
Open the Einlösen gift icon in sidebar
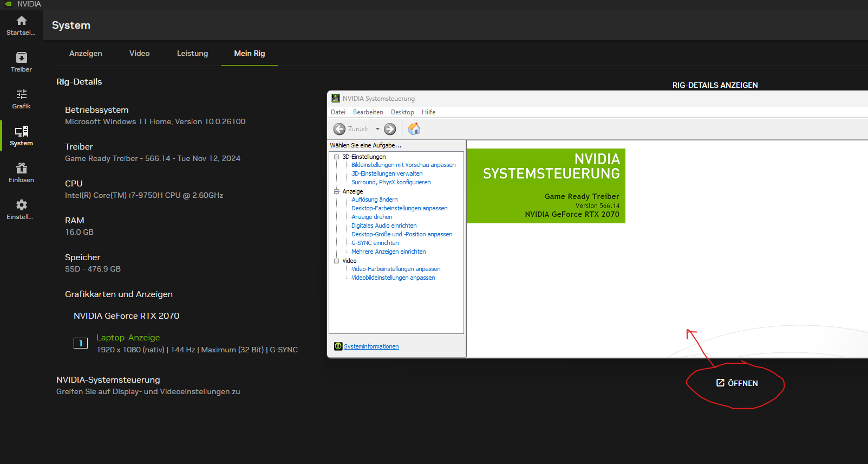pyautogui.click(x=21, y=168)
